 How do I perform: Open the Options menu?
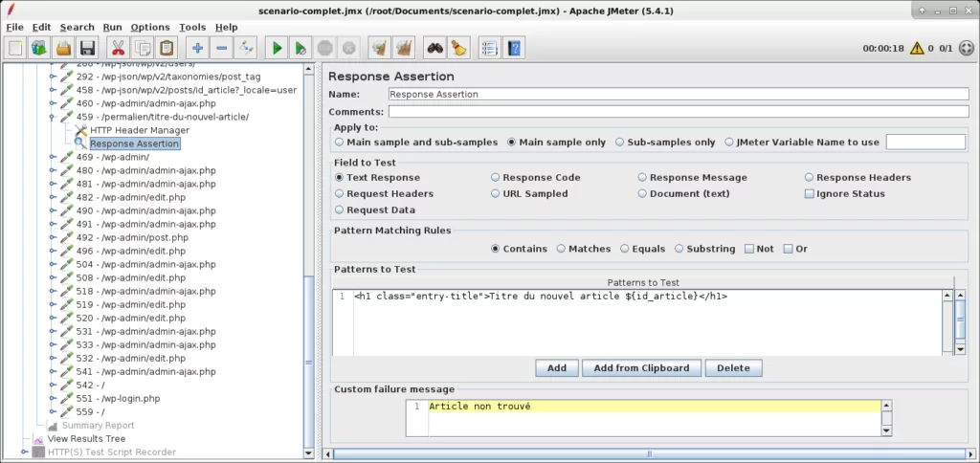tap(150, 27)
